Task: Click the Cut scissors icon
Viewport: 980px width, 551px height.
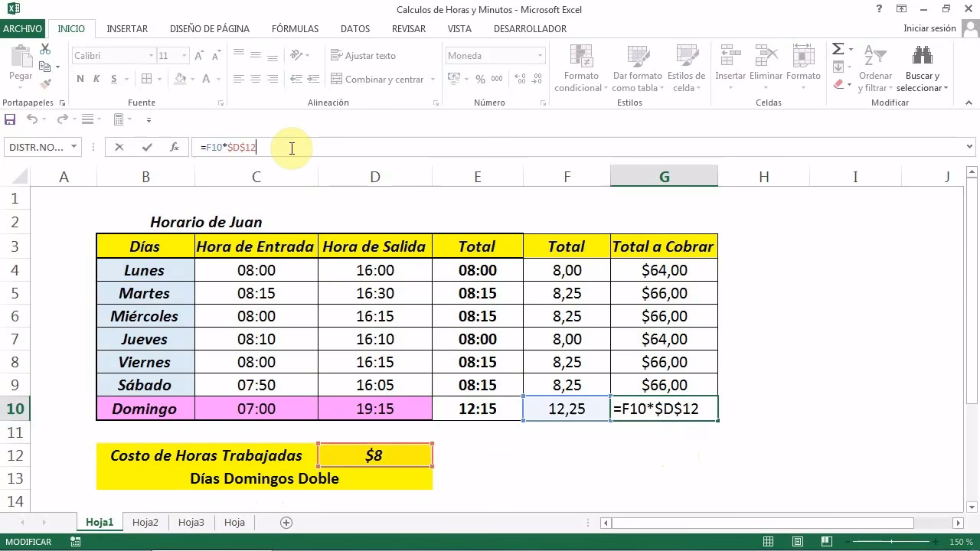Action: (x=45, y=50)
